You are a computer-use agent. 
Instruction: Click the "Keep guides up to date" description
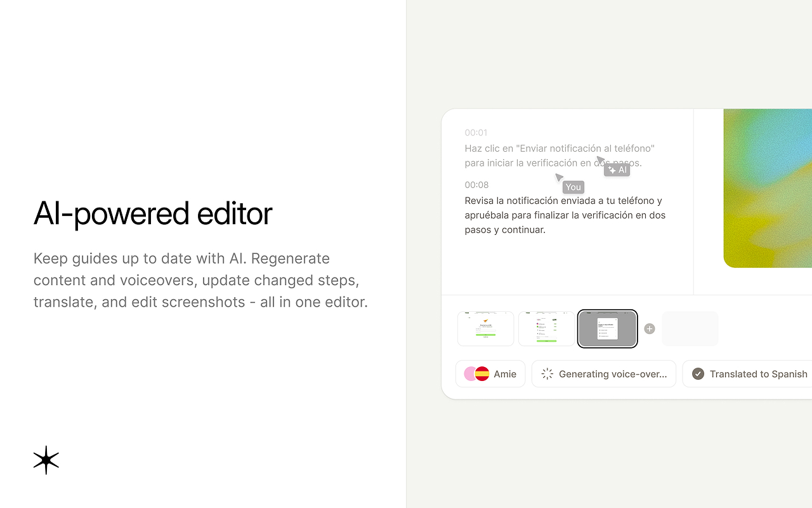pyautogui.click(x=200, y=280)
